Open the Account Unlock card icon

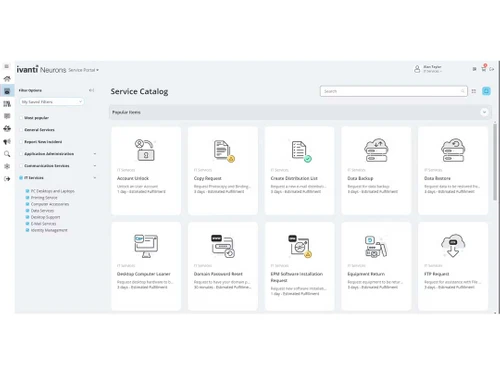click(x=145, y=150)
